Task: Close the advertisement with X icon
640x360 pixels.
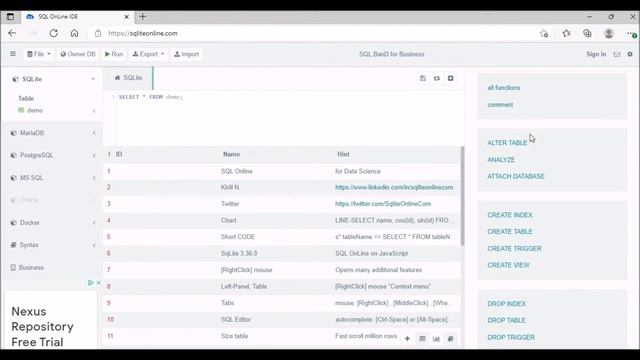Action: click(x=98, y=282)
